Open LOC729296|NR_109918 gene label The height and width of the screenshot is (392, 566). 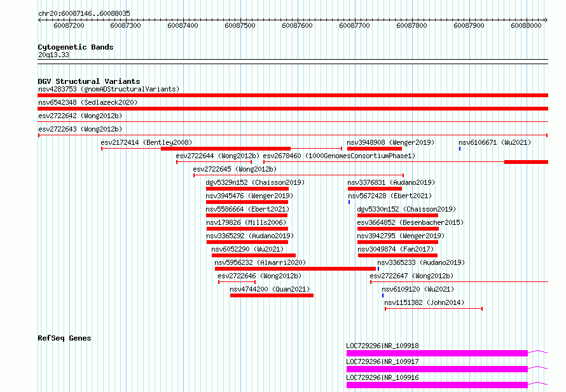(x=382, y=346)
